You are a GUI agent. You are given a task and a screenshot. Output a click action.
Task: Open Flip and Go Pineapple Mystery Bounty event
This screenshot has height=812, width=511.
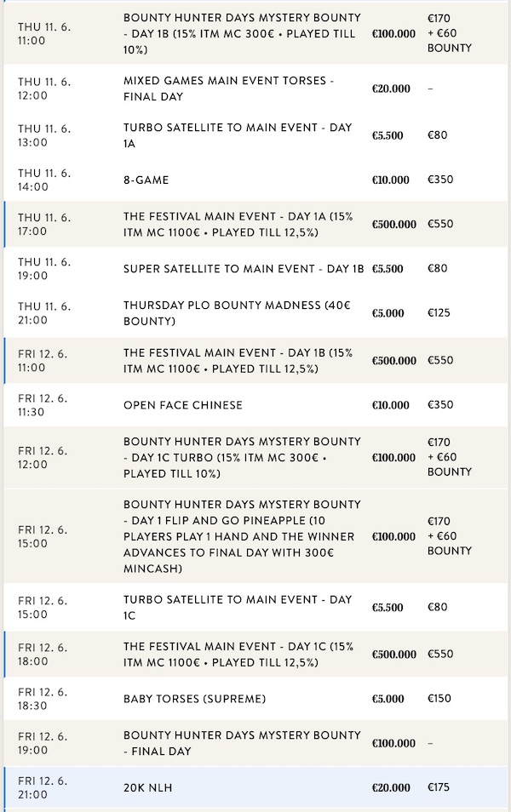(255, 536)
